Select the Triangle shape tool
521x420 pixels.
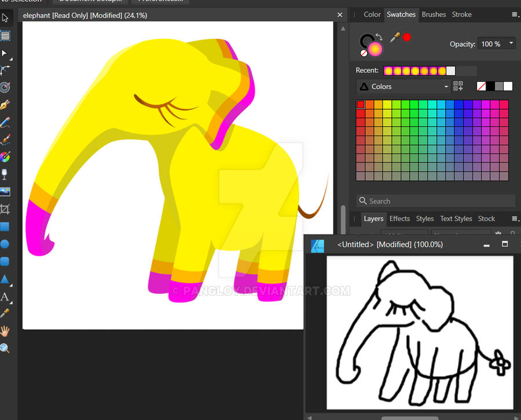tap(5, 279)
